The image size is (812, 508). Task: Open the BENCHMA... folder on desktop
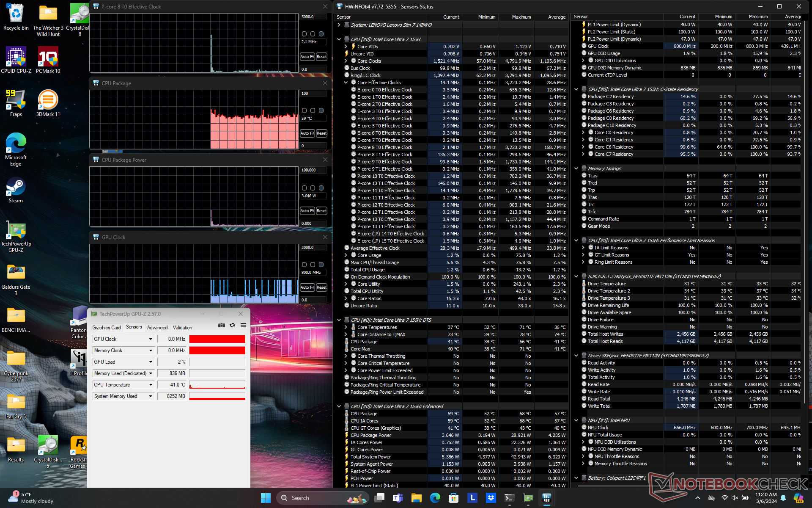pos(16,319)
